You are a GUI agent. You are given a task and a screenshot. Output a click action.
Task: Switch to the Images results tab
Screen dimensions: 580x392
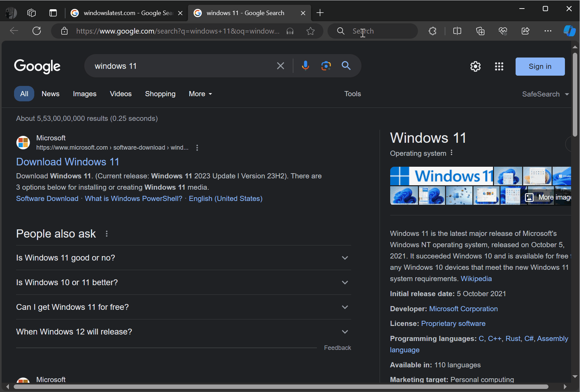tap(85, 94)
